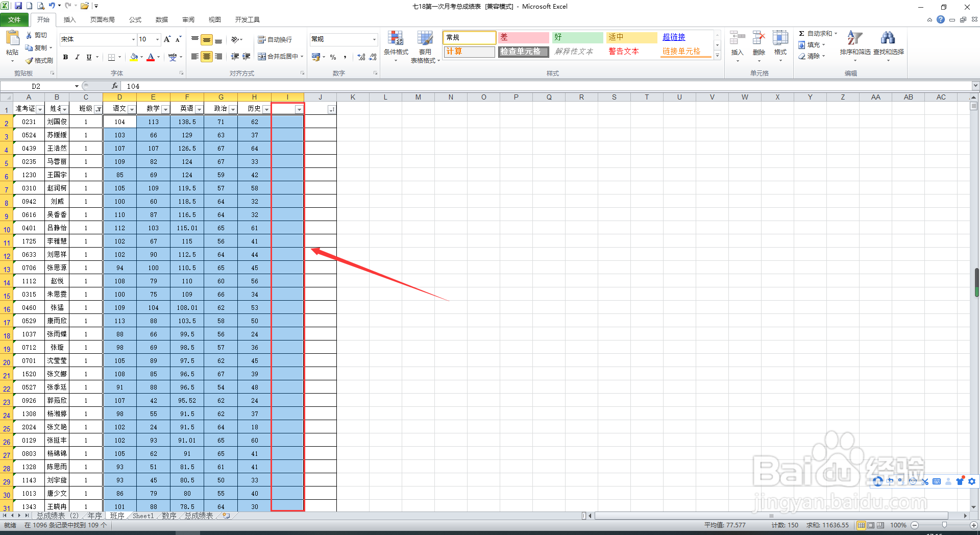Open the 语文 column filter dropdown

[x=132, y=109]
